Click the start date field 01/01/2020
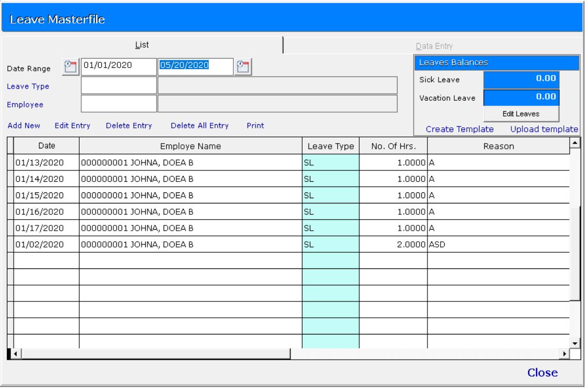The width and height of the screenshot is (588, 389). coord(119,66)
